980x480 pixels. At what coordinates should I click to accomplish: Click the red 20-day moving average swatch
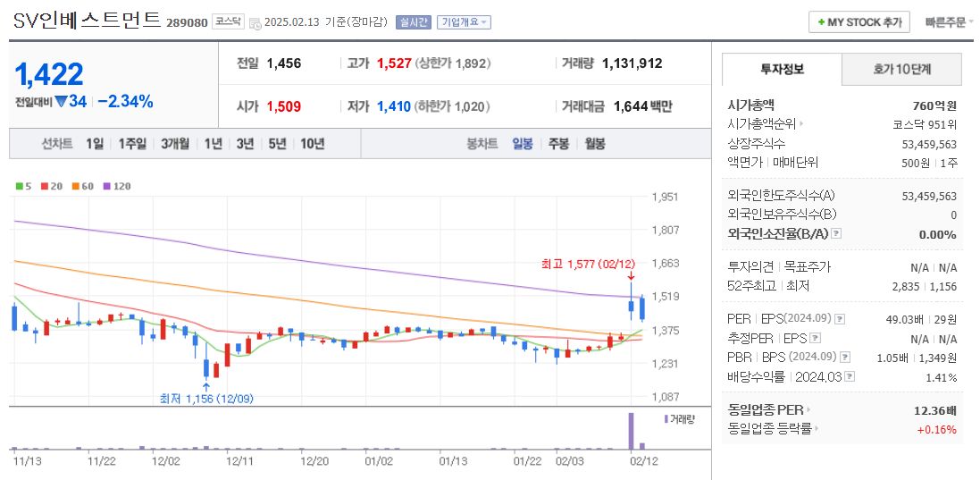click(x=44, y=186)
